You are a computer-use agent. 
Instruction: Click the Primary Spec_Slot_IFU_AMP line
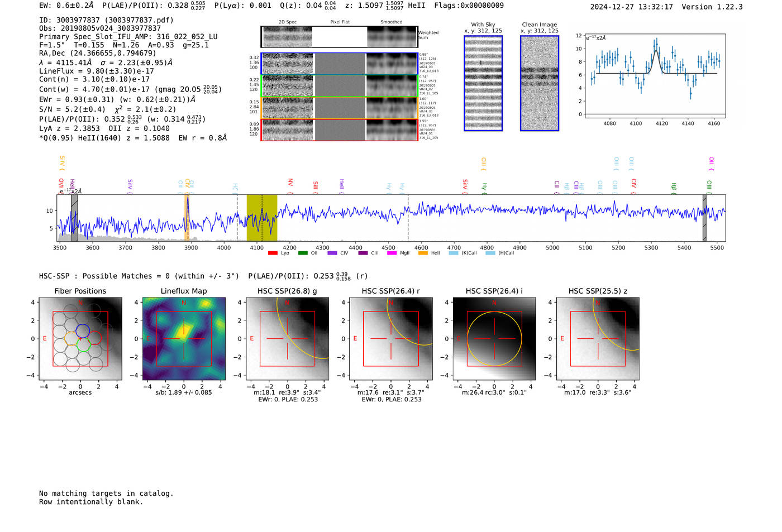click(128, 37)
